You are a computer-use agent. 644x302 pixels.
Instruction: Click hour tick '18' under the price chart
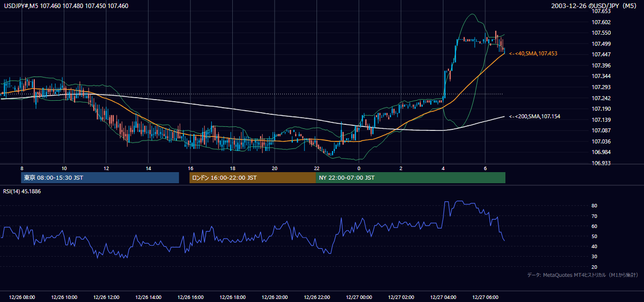point(232,168)
